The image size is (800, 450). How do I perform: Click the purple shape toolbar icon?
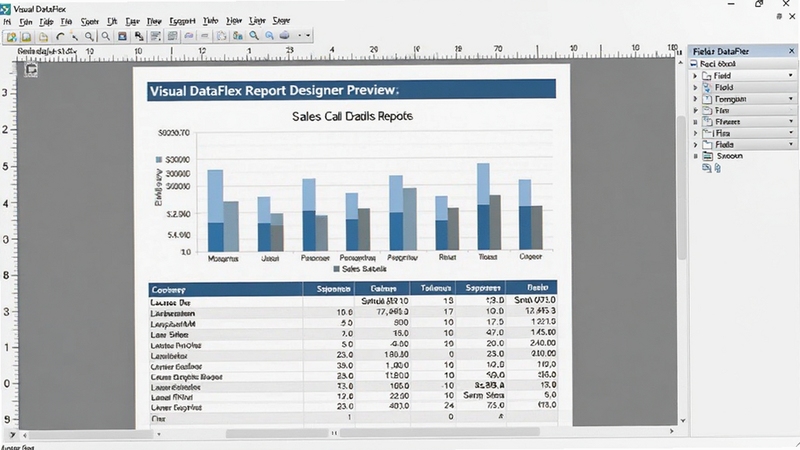pyautogui.click(x=189, y=36)
